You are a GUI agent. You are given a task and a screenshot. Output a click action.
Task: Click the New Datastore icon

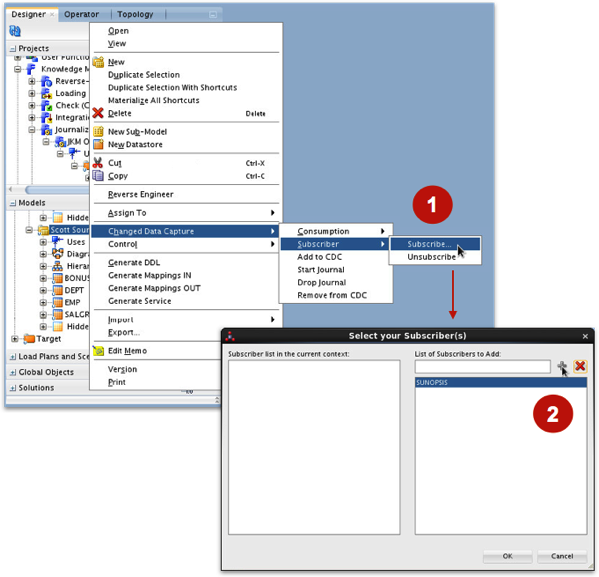99,144
